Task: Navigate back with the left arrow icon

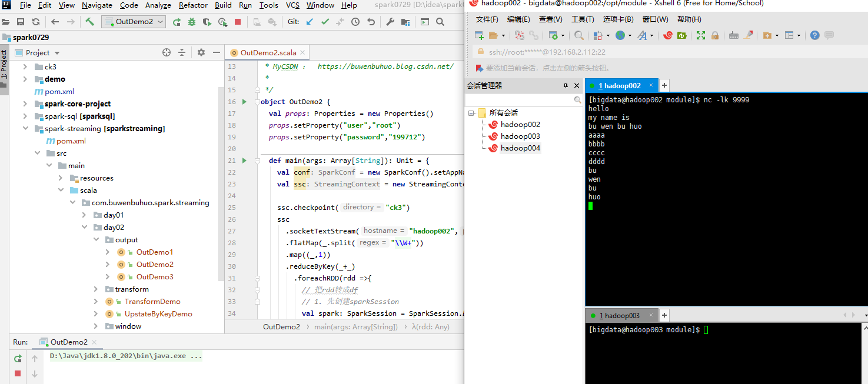Action: coord(55,22)
